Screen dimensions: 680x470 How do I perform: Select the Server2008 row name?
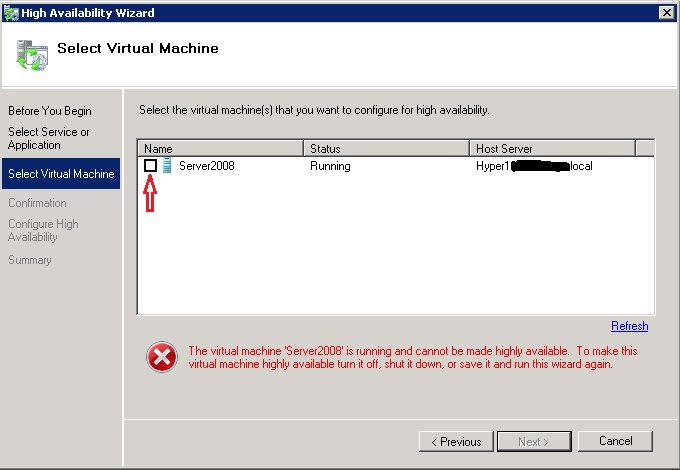point(207,166)
